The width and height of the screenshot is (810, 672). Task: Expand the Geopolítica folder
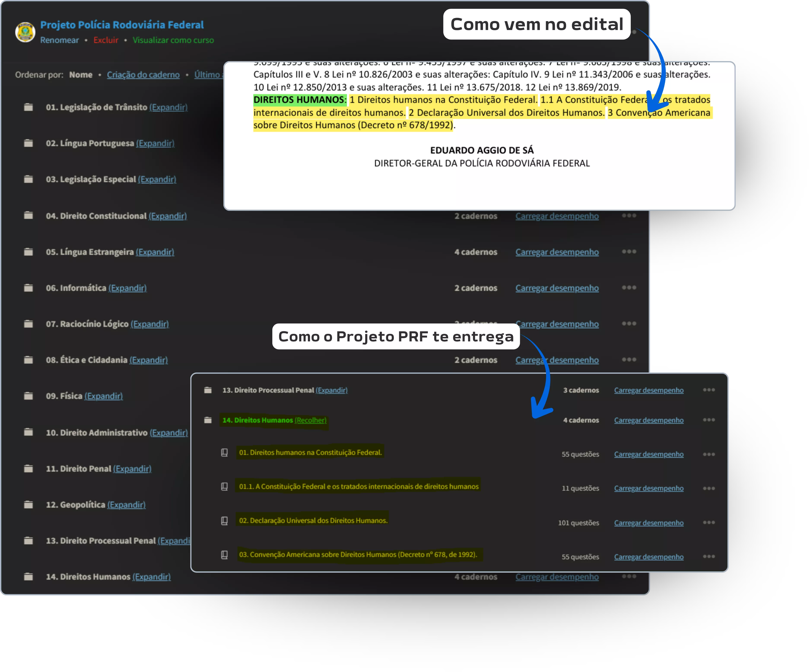[126, 505]
